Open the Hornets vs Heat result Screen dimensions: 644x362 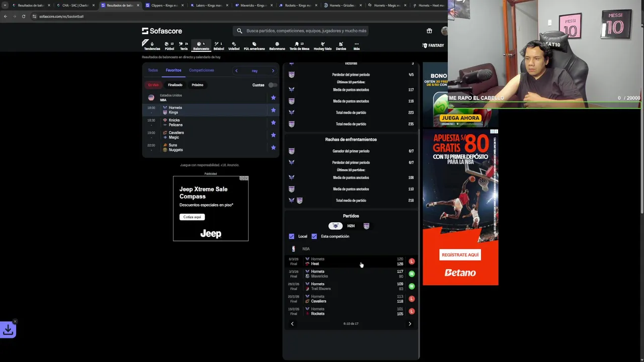point(351,261)
